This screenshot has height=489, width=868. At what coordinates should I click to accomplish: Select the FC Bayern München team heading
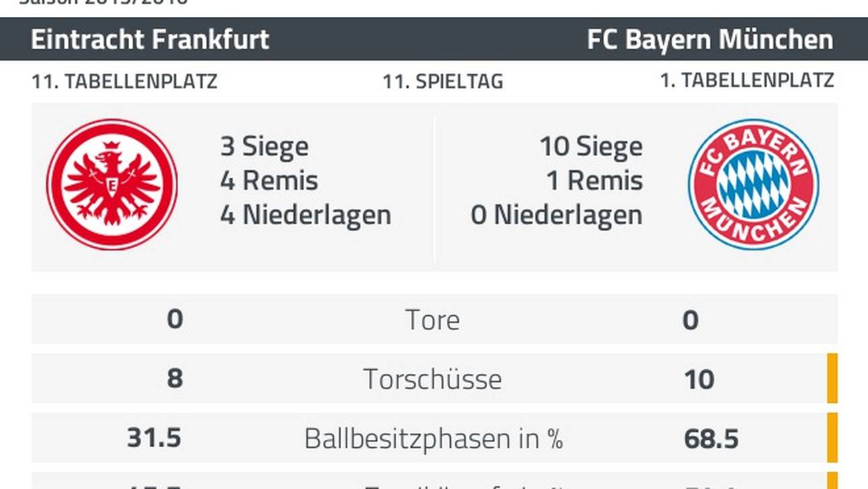[710, 39]
